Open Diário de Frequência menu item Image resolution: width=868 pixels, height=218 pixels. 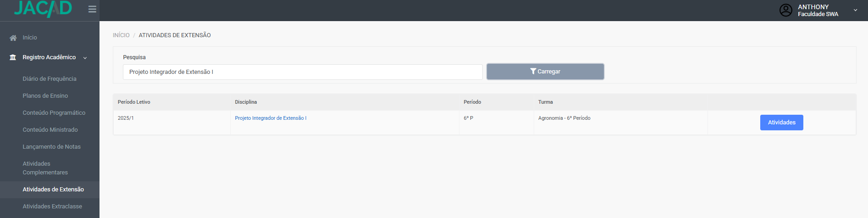coord(50,79)
